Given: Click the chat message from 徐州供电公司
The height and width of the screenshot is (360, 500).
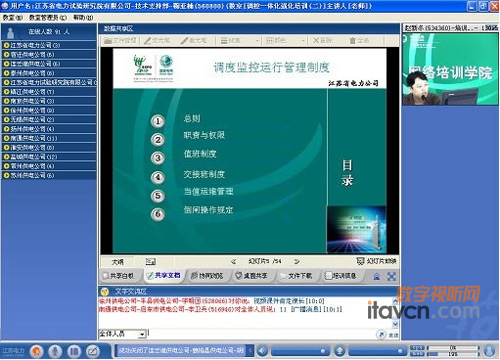Looking at the screenshot, I should coord(211,301).
